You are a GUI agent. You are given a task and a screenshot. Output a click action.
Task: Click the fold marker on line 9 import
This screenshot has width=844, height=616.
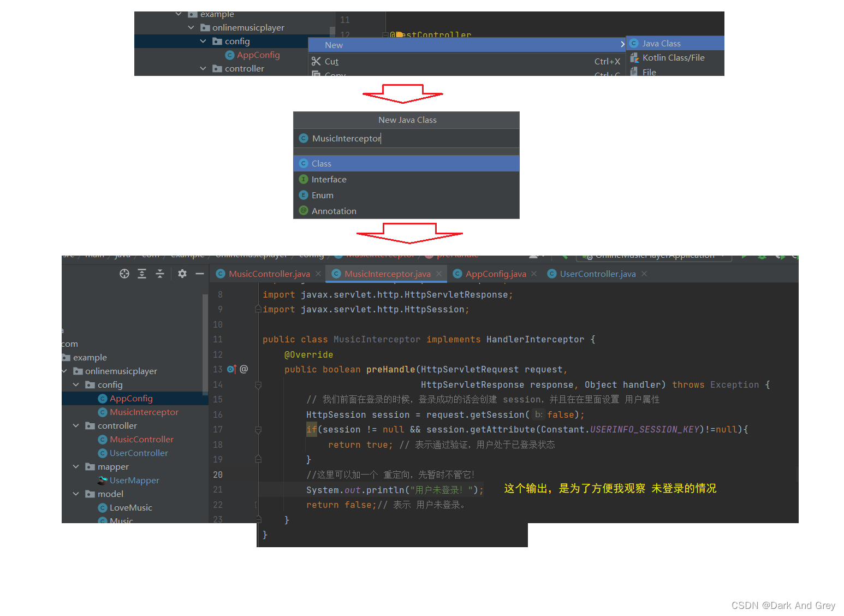point(258,309)
